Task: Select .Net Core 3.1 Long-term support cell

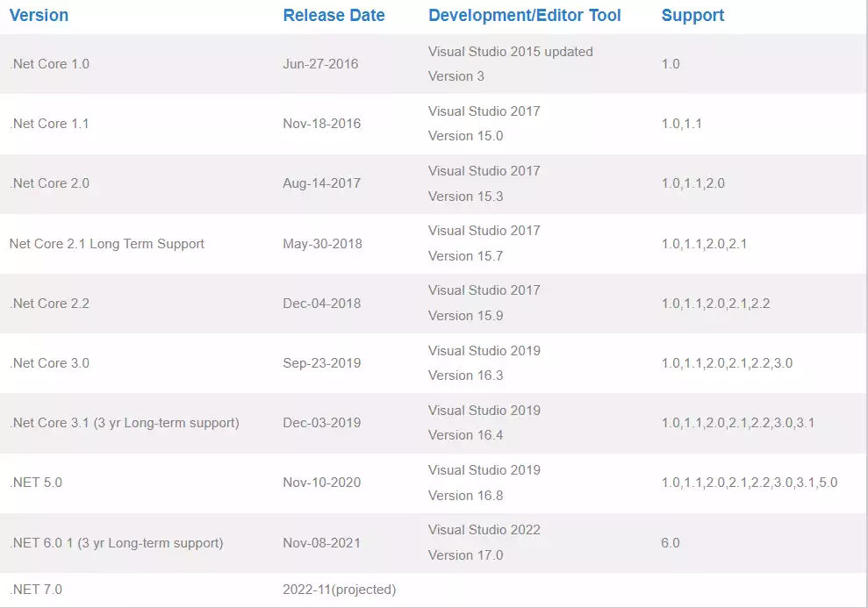Action: coord(125,423)
